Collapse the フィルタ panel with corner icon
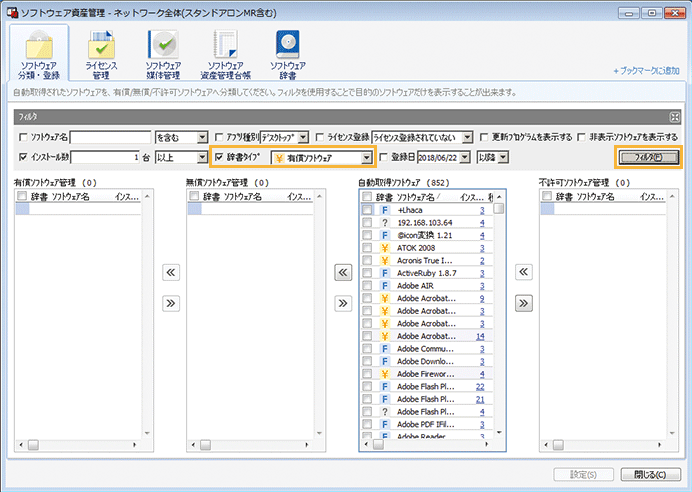 [674, 117]
